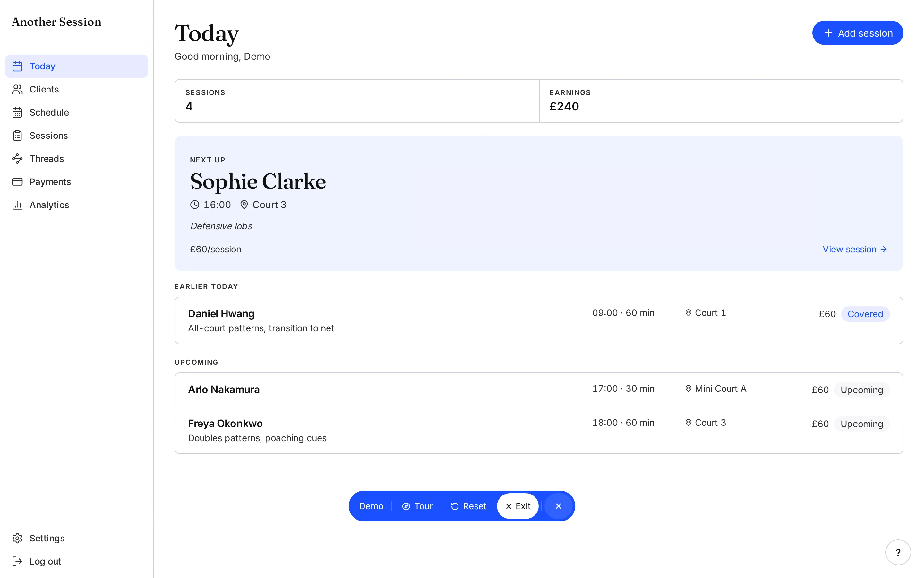The image size is (924, 578).
Task: Click the plus icon in Add session
Action: 828,33
